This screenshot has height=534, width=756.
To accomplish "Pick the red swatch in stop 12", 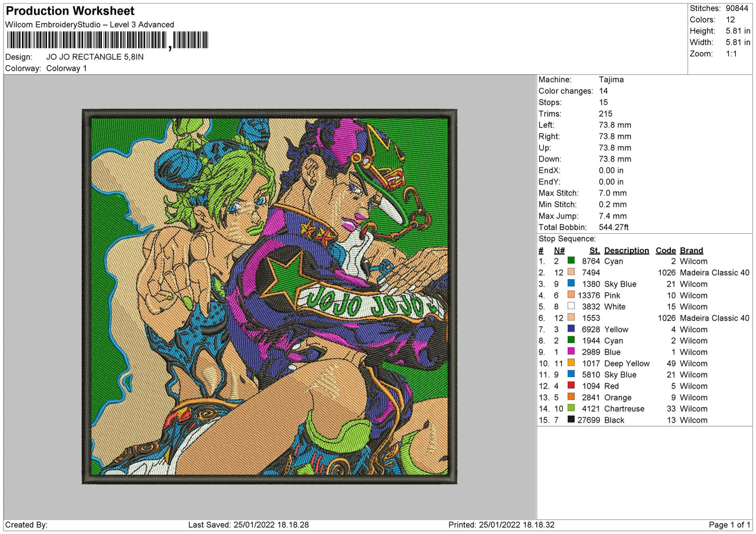I will click(x=571, y=385).
